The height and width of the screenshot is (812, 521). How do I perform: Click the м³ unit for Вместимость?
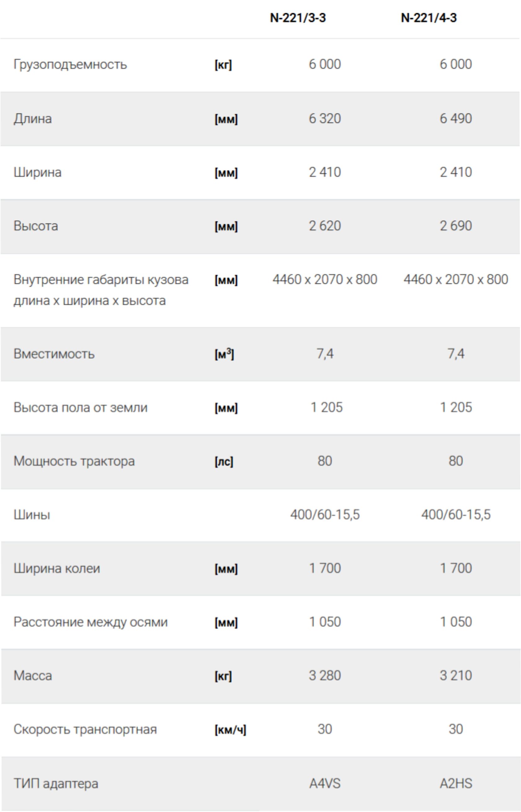click(224, 354)
